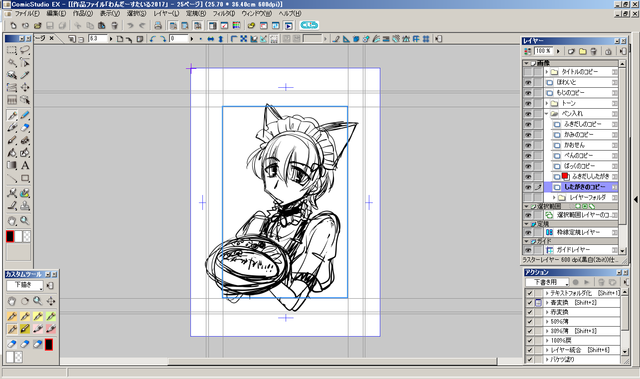Select the もじのコピー layer
This screenshot has height=379, width=640.
(x=581, y=93)
